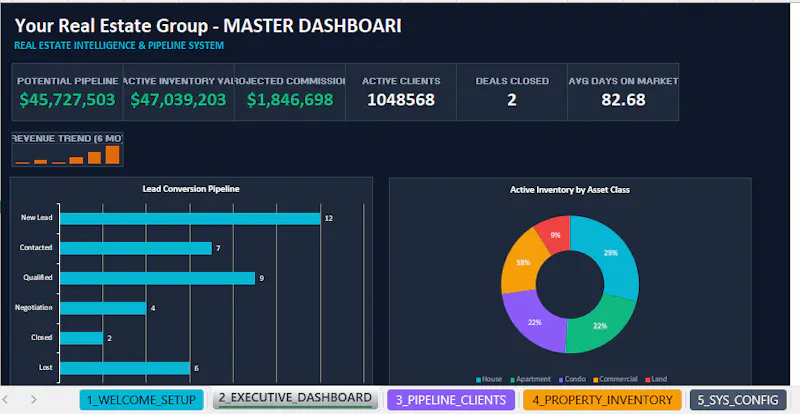Select the Active Inventory value $47,039,203
The image size is (800, 414).
178,100
